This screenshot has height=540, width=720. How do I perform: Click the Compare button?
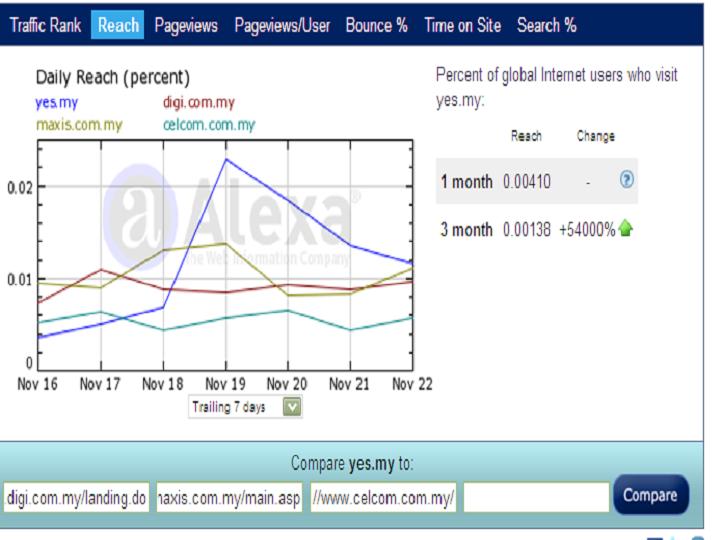pyautogui.click(x=651, y=495)
